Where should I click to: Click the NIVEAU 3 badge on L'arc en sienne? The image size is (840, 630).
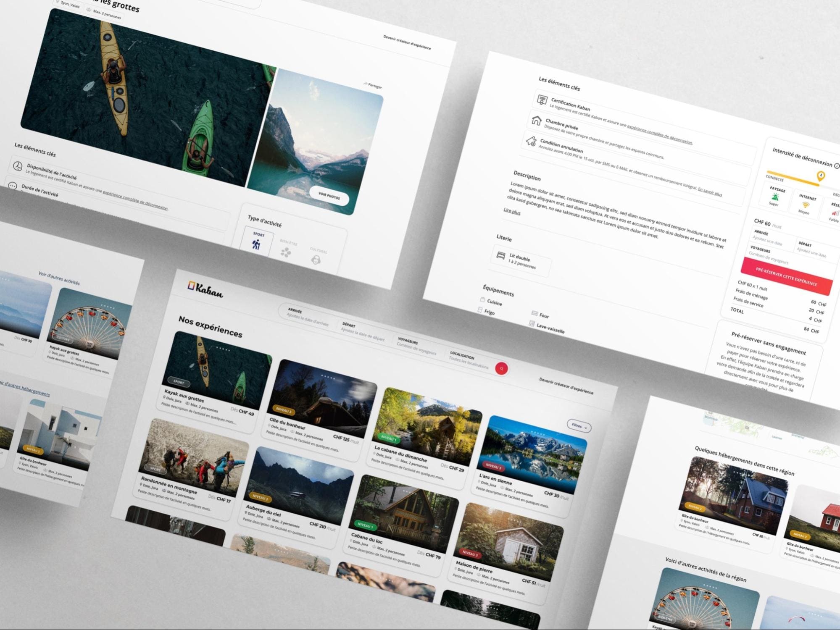(493, 466)
